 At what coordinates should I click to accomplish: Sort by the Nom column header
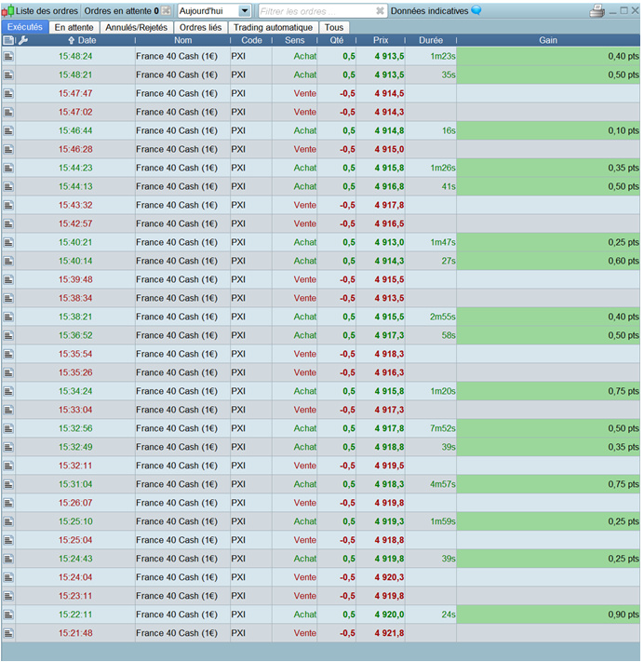tap(182, 40)
